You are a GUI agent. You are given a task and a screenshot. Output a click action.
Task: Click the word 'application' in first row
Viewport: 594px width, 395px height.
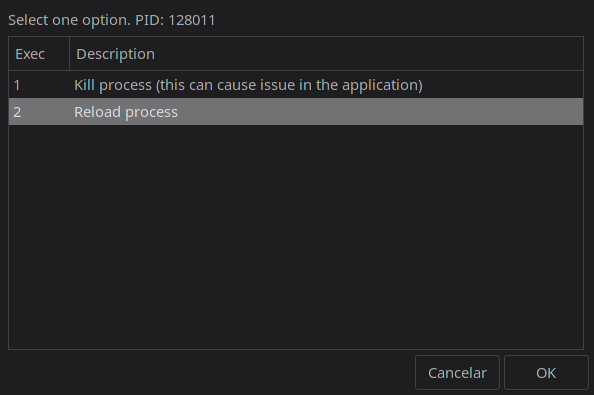pos(381,86)
